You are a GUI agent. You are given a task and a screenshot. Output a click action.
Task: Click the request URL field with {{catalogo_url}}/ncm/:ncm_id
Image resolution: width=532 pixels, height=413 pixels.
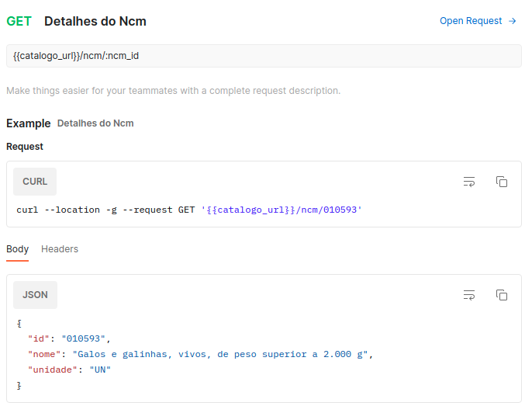click(x=264, y=56)
